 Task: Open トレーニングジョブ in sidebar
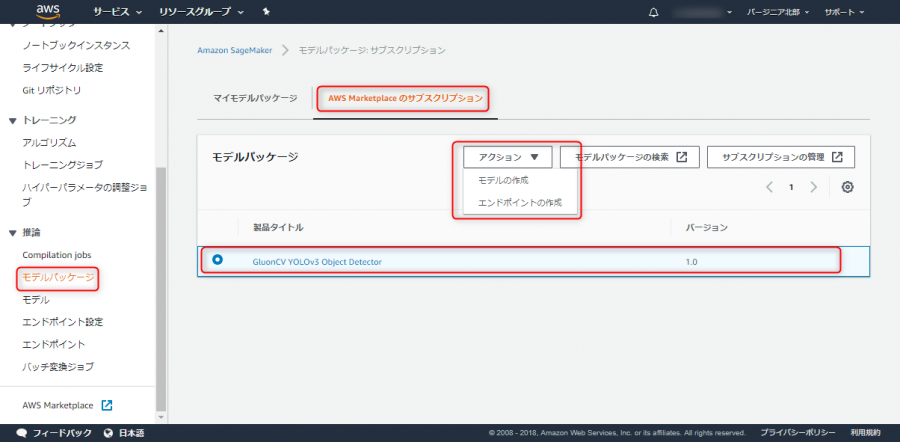click(63, 165)
